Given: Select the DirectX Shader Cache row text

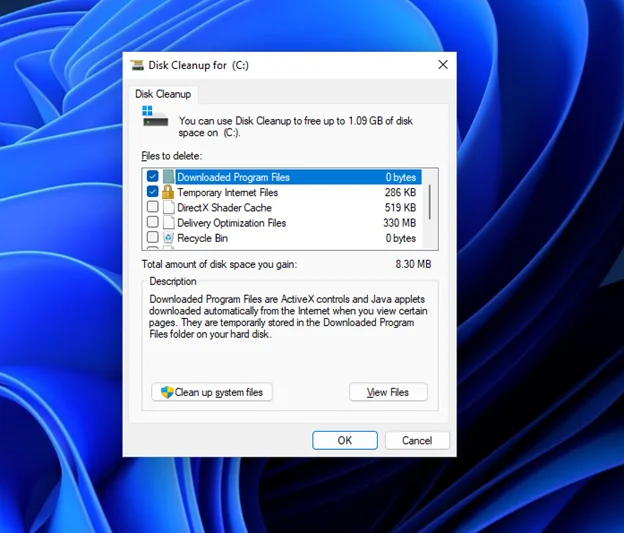Looking at the screenshot, I should point(224,208).
